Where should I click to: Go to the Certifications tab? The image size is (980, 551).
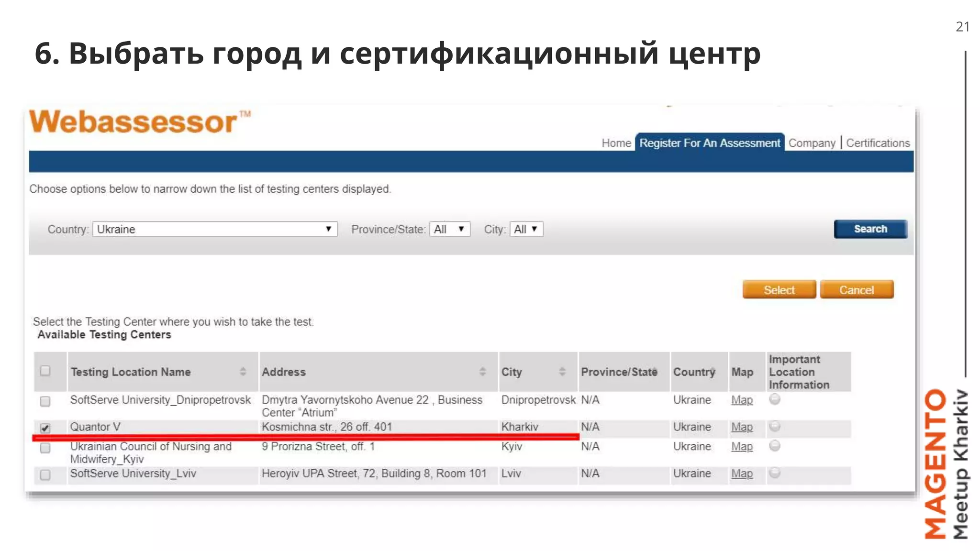[x=878, y=143]
